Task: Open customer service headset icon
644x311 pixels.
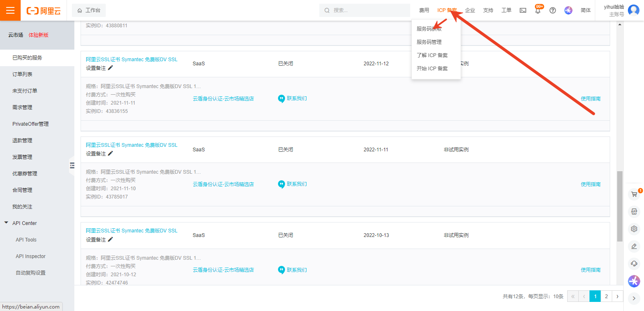Action: click(x=634, y=263)
